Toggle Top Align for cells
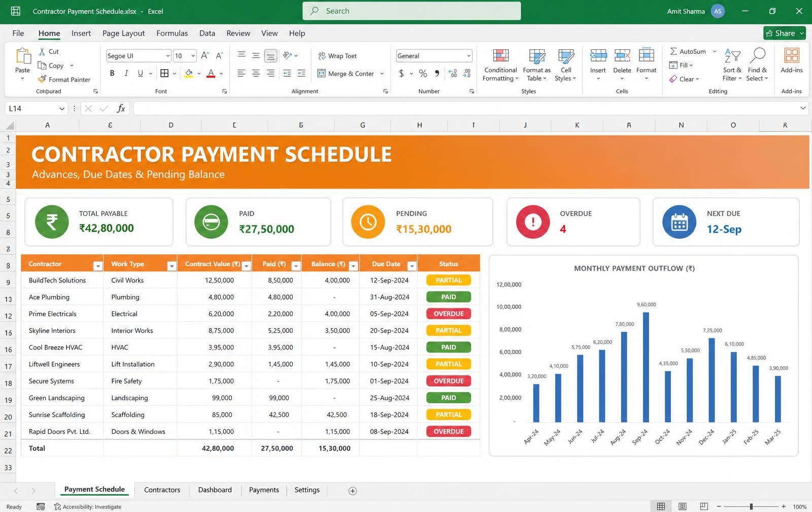Screen dimensions: 812x512 [x=242, y=55]
